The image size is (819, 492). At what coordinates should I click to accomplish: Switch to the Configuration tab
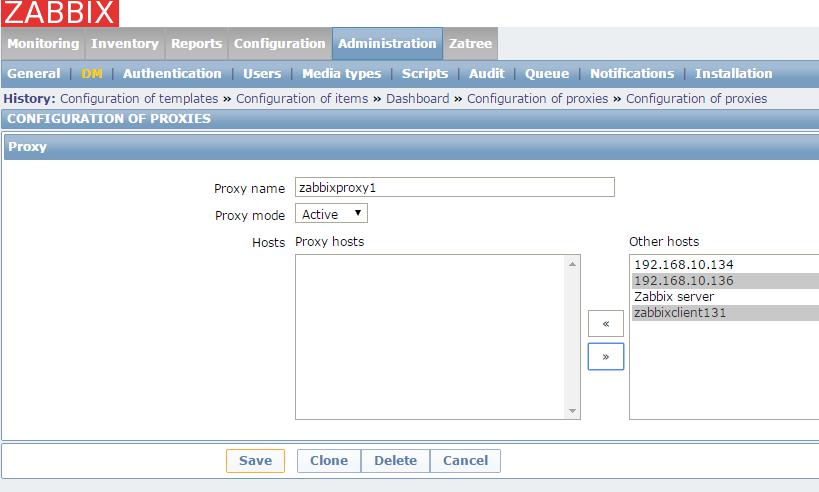(279, 43)
